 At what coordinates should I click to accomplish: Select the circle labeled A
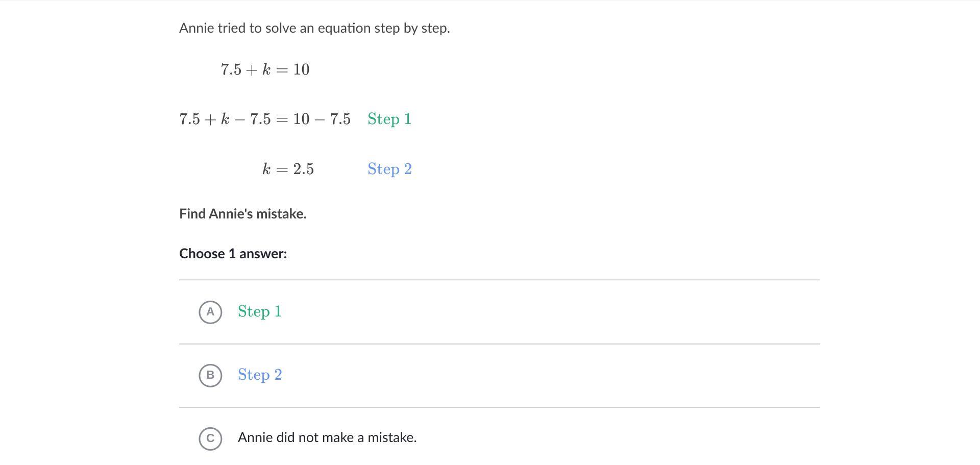click(210, 312)
